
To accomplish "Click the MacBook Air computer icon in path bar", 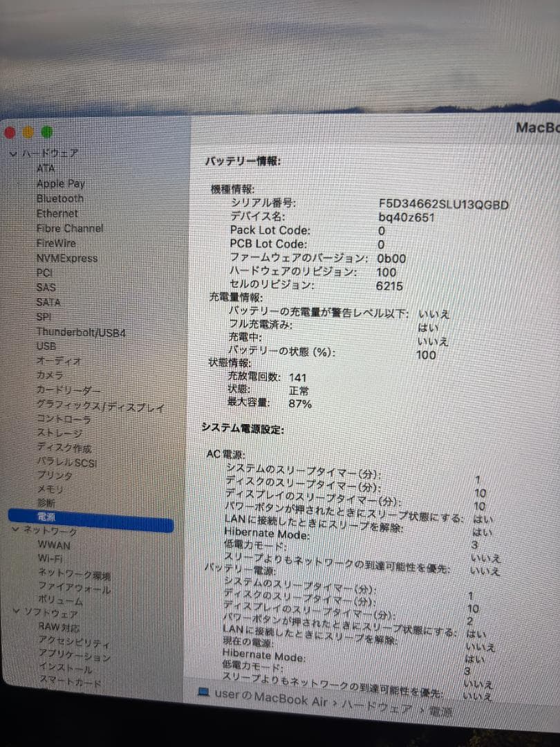I will click(204, 692).
